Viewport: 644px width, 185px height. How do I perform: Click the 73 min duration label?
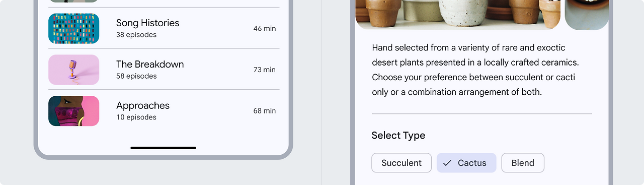click(265, 70)
